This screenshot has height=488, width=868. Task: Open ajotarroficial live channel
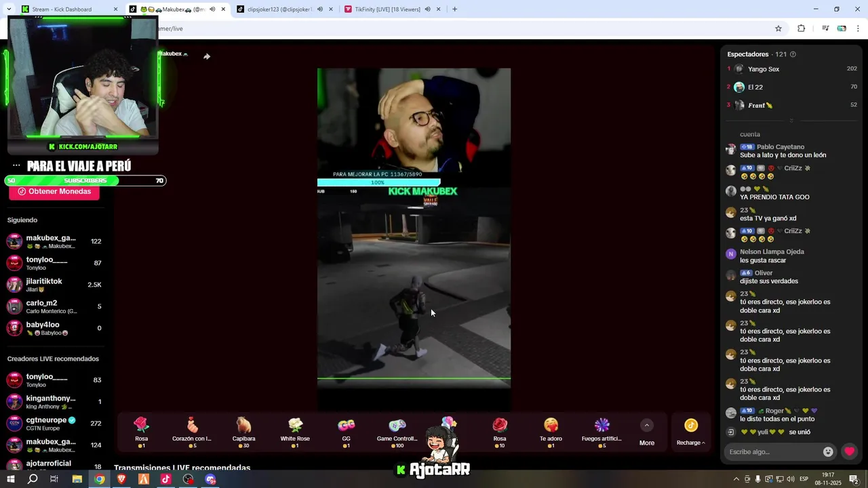[x=54, y=465]
